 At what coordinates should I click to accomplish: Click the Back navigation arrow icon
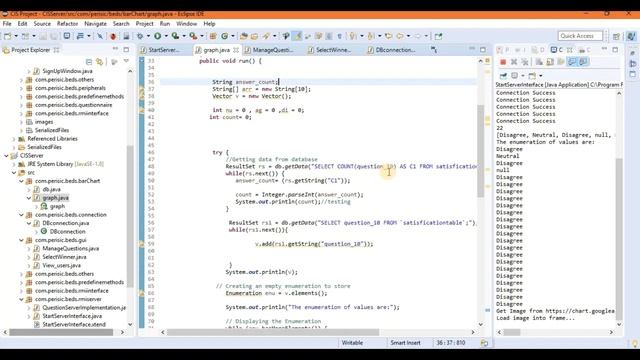(x=400, y=36)
